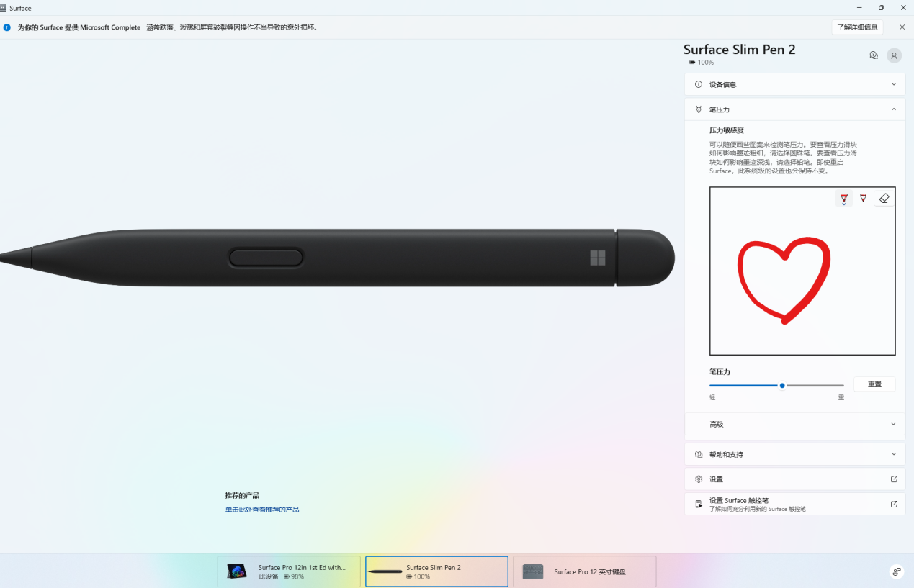This screenshot has height=588, width=914.
Task: Open the 设置 external link row
Action: coord(794,479)
